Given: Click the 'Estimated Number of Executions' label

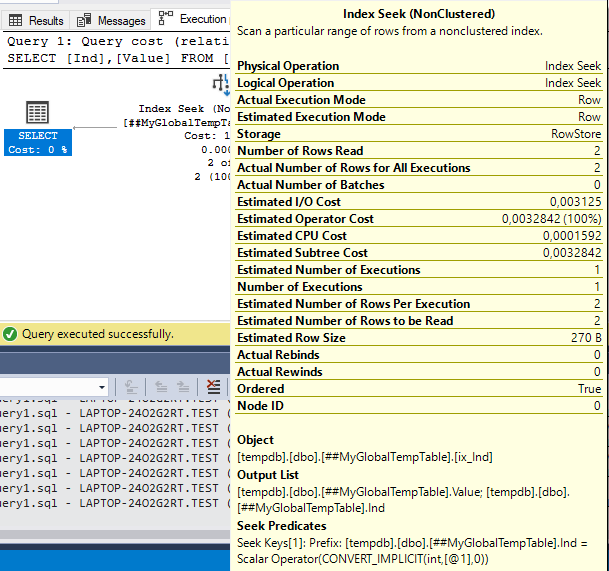Looking at the screenshot, I should point(329,270).
